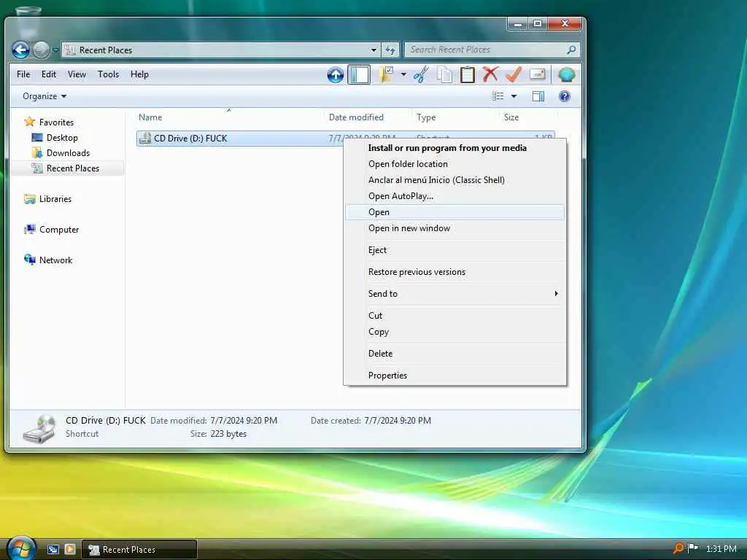
Task: Choose Open in the context menu
Action: coord(455,212)
